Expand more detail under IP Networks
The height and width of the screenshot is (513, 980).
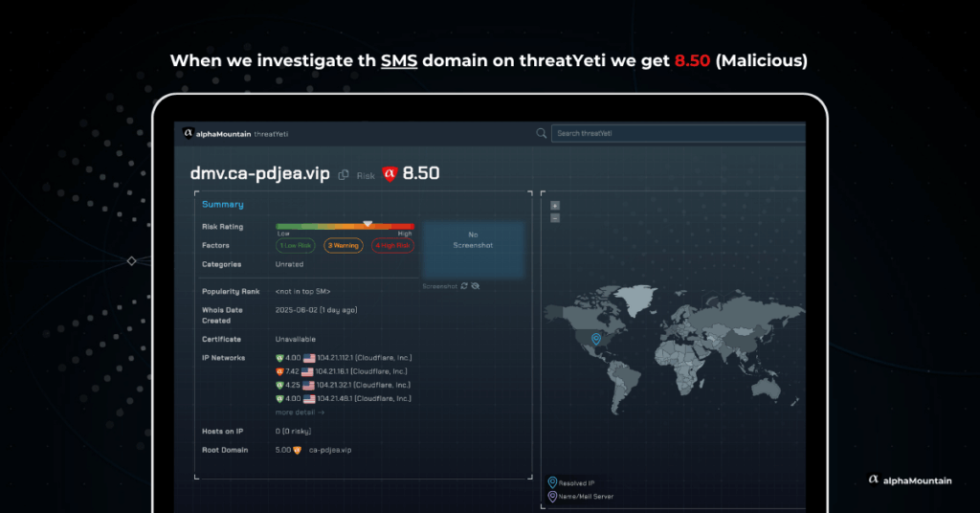(x=300, y=413)
